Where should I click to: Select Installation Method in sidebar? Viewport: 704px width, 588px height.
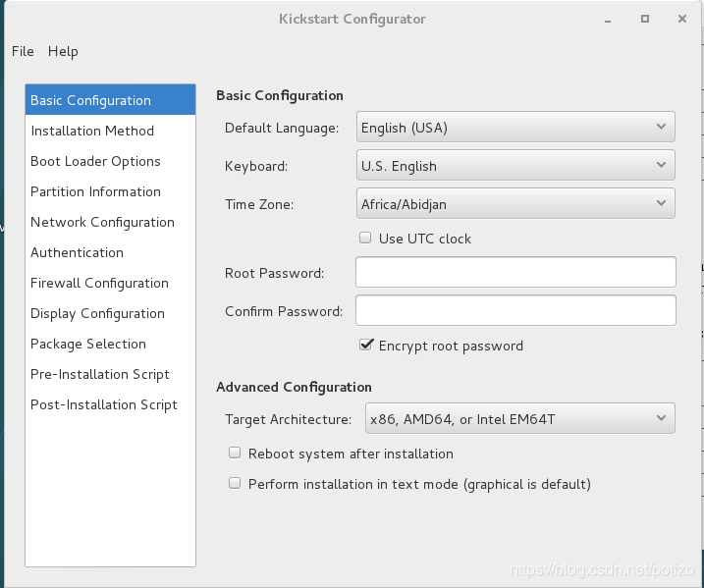pyautogui.click(x=92, y=131)
